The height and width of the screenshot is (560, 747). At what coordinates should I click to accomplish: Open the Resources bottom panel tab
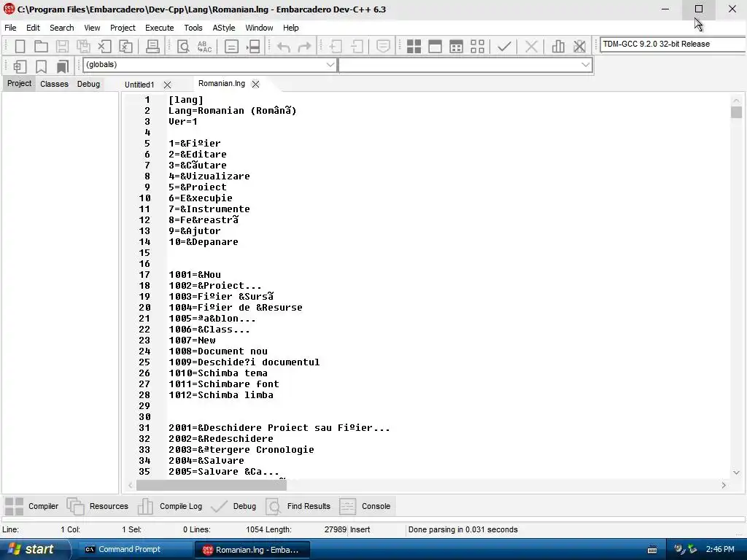98,506
